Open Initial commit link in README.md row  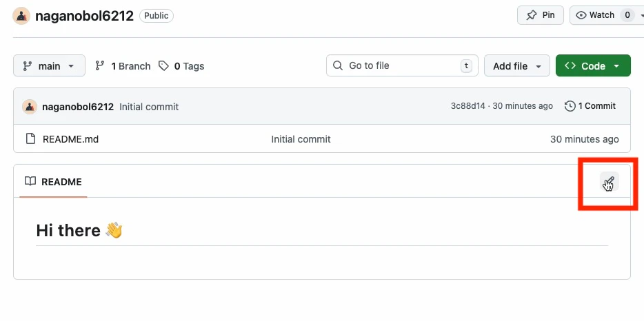click(x=301, y=139)
